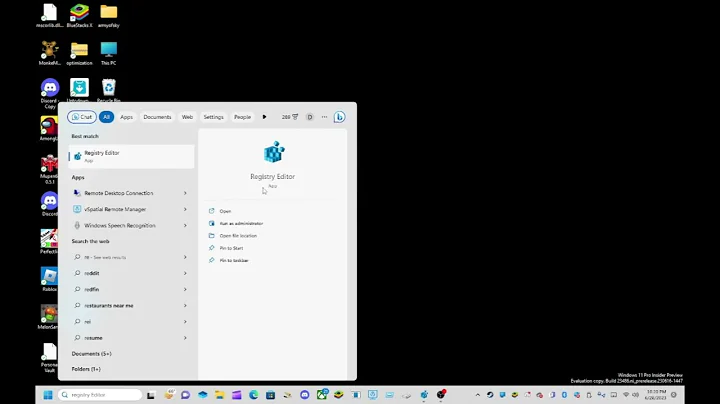Viewport: 720px width, 404px height.
Task: Open File Explorer from taskbar
Action: [x=219, y=395]
